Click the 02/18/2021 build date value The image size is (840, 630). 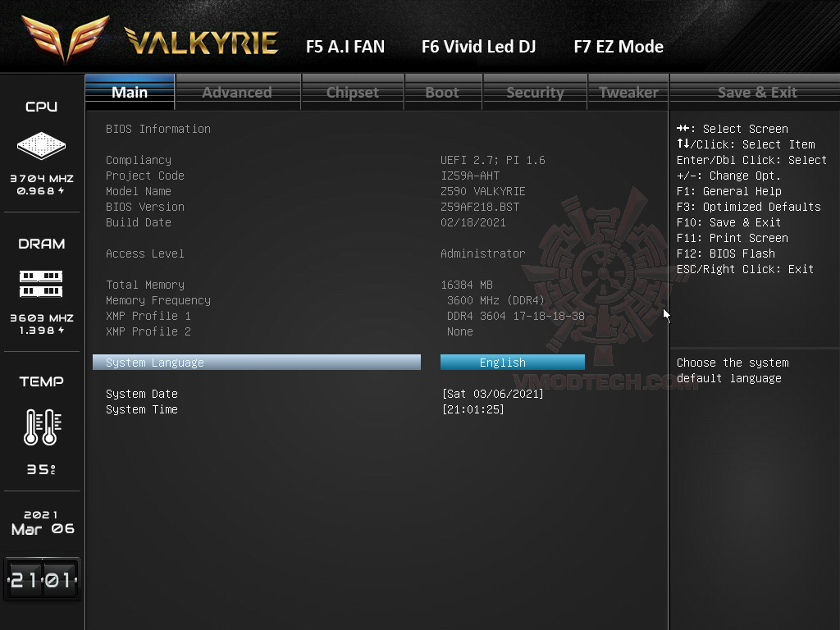pyautogui.click(x=473, y=222)
